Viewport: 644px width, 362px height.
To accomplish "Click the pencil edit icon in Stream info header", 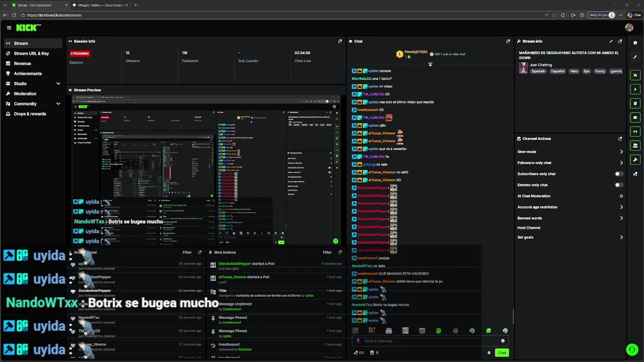I will [611, 41].
